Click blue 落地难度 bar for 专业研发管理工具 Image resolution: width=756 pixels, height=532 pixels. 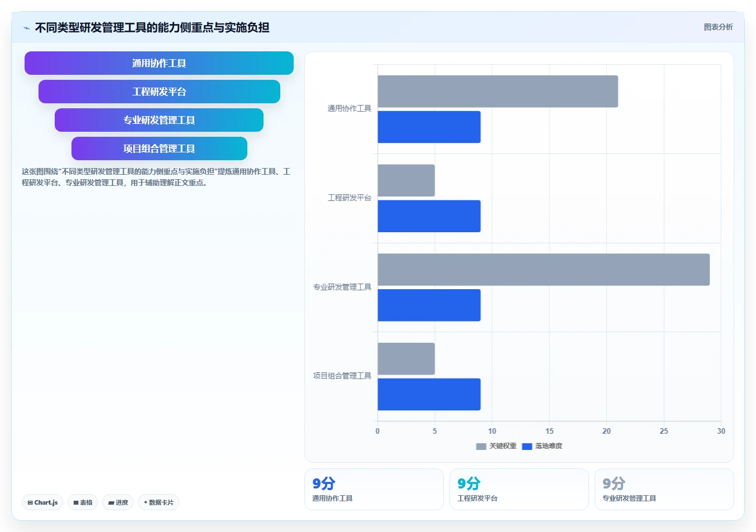429,305
